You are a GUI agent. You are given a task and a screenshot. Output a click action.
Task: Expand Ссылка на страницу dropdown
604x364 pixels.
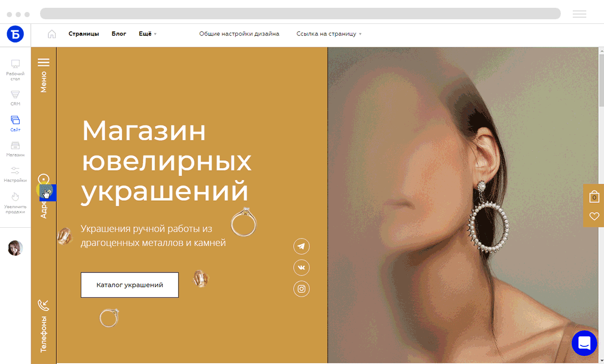coord(329,34)
